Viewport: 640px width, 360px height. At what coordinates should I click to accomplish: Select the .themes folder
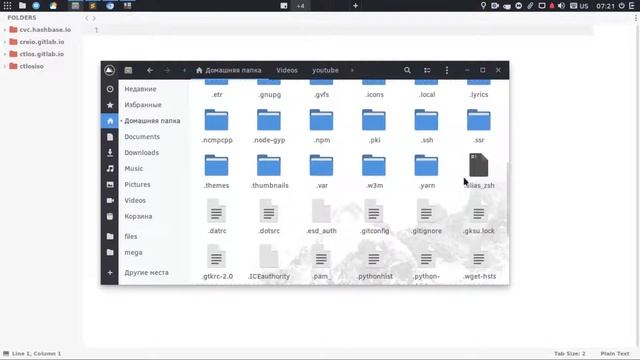point(216,172)
